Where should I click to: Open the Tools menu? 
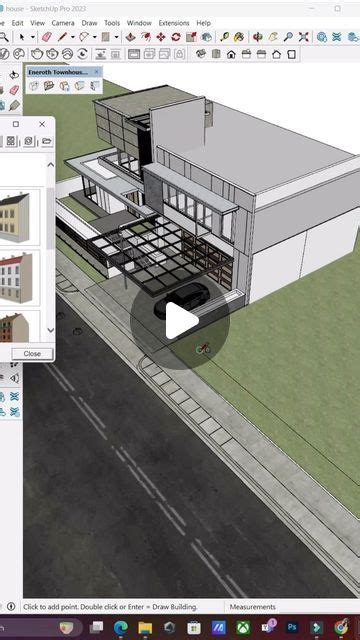(112, 23)
